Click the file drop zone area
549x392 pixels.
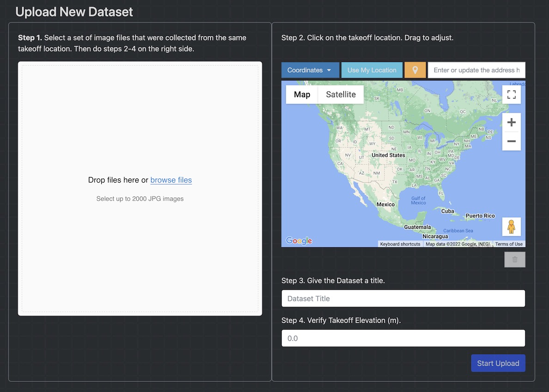[140, 250]
